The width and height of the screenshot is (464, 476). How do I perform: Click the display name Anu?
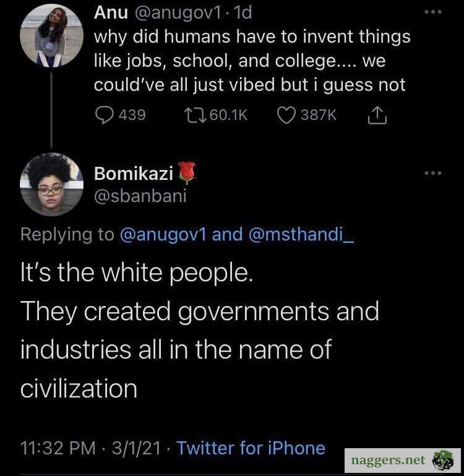tap(111, 12)
